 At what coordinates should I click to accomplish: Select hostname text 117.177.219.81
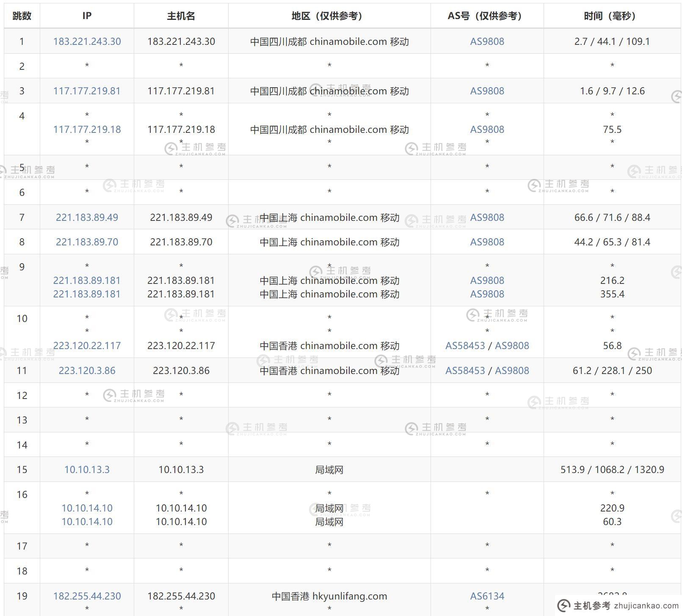coord(181,91)
